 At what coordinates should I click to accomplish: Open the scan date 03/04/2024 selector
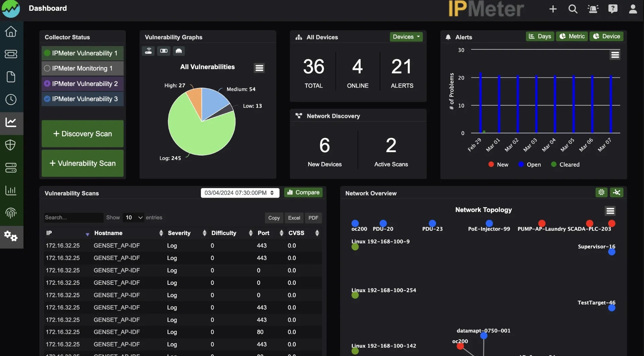click(x=240, y=193)
